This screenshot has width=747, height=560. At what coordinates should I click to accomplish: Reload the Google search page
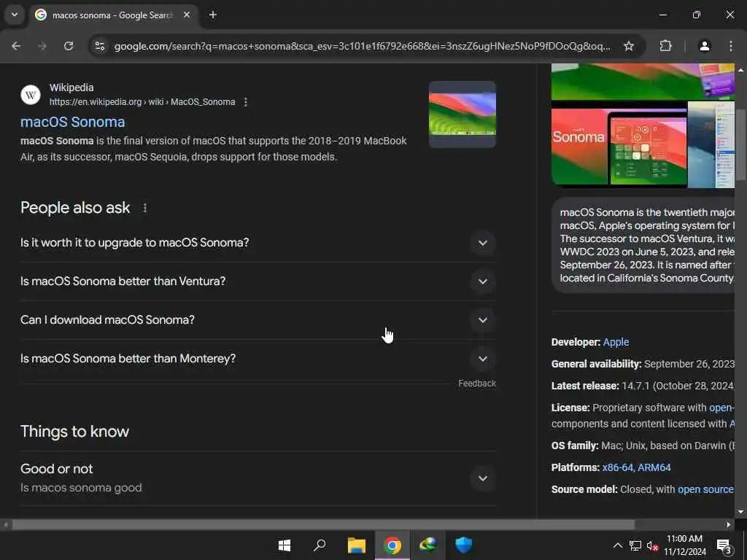(69, 46)
